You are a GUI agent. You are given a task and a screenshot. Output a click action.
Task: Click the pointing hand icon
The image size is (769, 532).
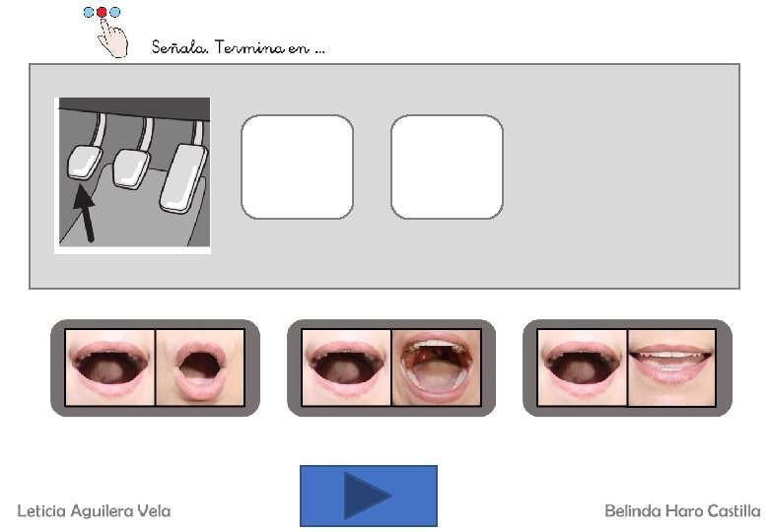(x=112, y=38)
